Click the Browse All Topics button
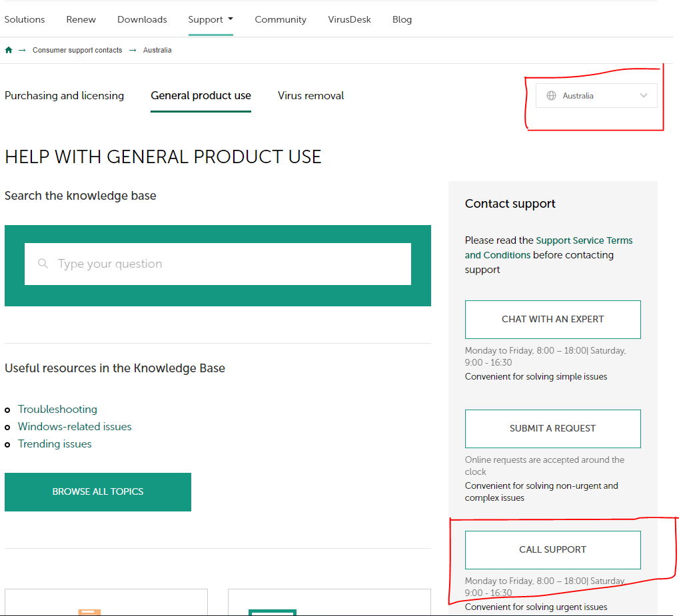 (98, 491)
